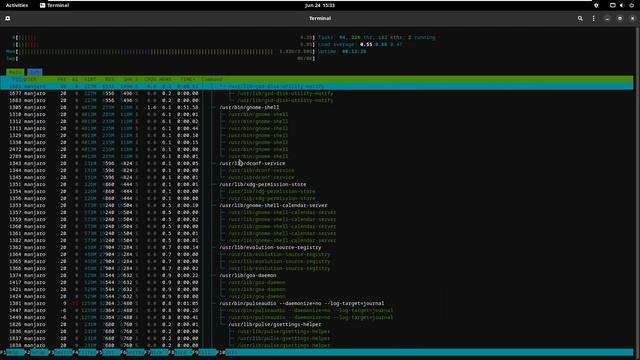Click the CPU 1 usage meter bar

[x=164, y=44]
